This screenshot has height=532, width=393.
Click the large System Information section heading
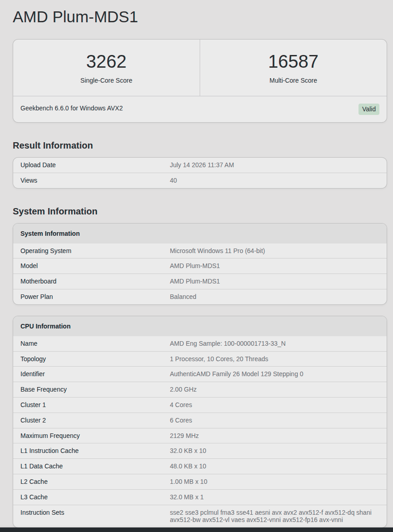tap(55, 211)
